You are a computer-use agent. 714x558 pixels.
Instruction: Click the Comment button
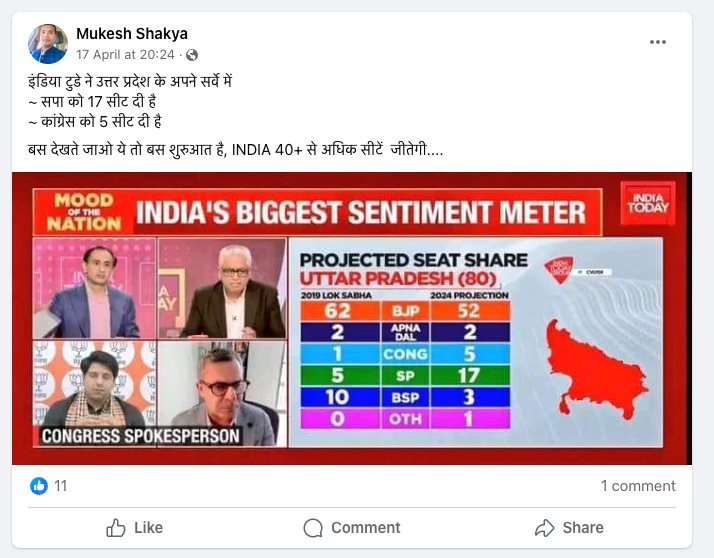(x=351, y=527)
